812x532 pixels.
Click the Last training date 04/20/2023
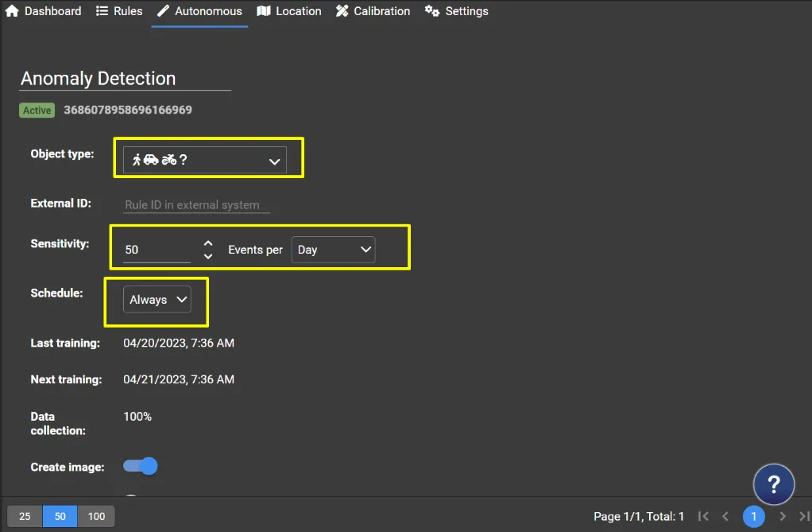(x=179, y=343)
